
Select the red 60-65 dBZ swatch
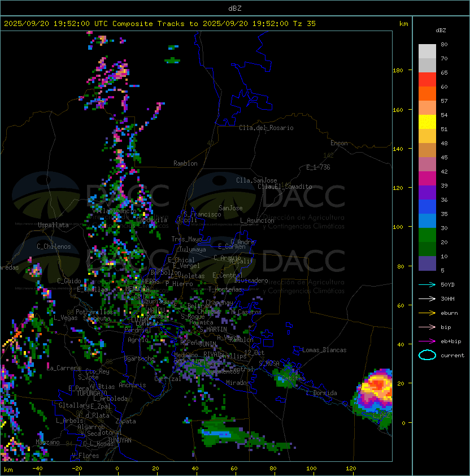pyautogui.click(x=427, y=80)
